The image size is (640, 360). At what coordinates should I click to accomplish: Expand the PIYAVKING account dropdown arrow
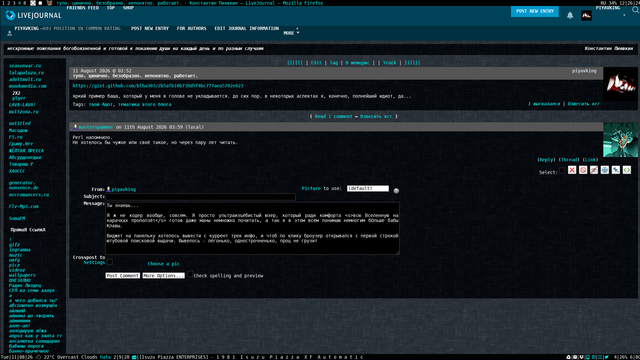pyautogui.click(x=624, y=15)
